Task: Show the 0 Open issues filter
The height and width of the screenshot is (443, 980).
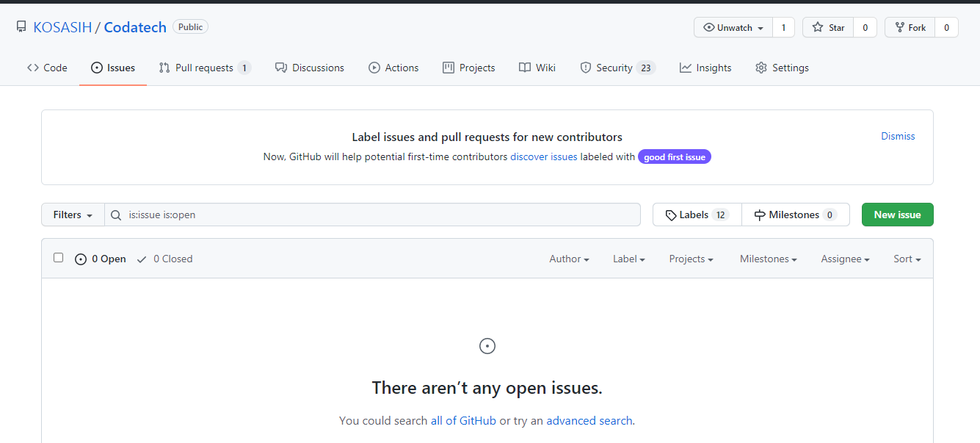Action: [x=101, y=259]
